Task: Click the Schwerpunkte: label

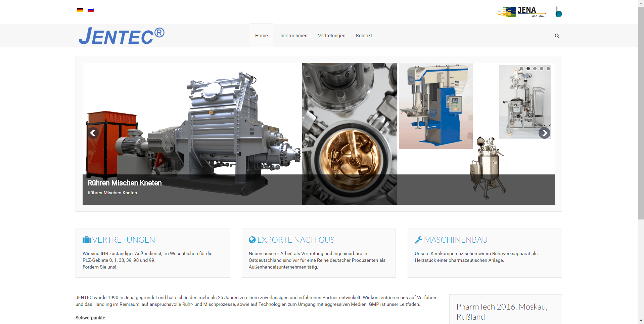Action: point(91,318)
